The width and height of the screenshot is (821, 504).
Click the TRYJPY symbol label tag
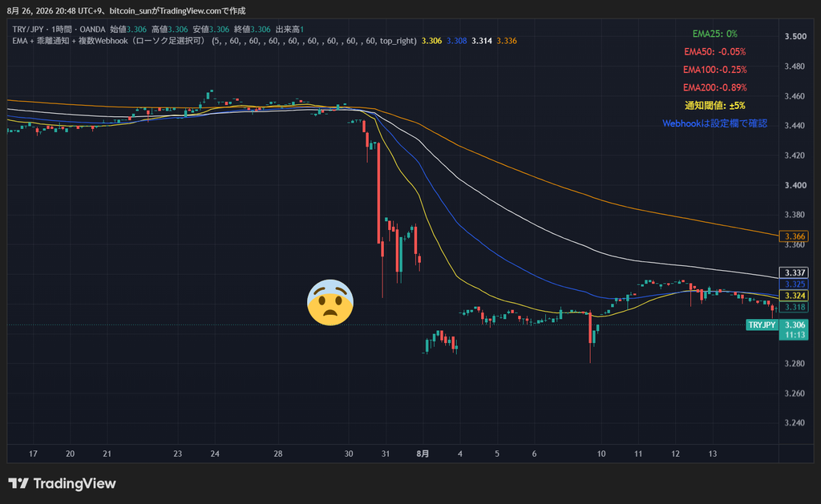[762, 325]
